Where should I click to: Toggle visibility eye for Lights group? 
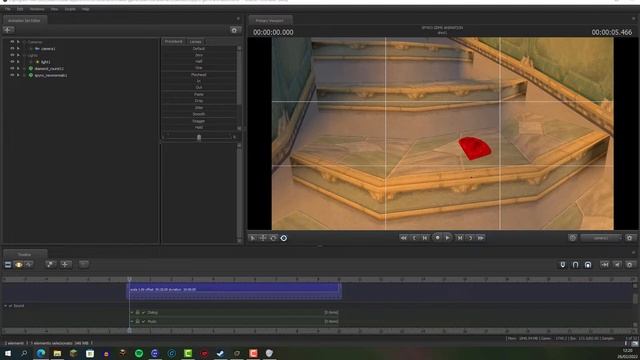tap(12, 55)
